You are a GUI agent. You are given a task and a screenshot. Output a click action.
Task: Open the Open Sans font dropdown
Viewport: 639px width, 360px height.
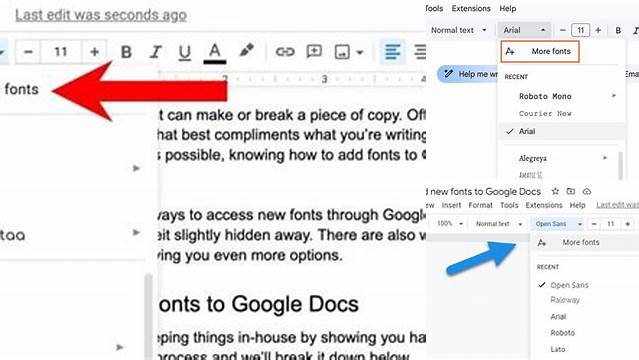(x=558, y=224)
